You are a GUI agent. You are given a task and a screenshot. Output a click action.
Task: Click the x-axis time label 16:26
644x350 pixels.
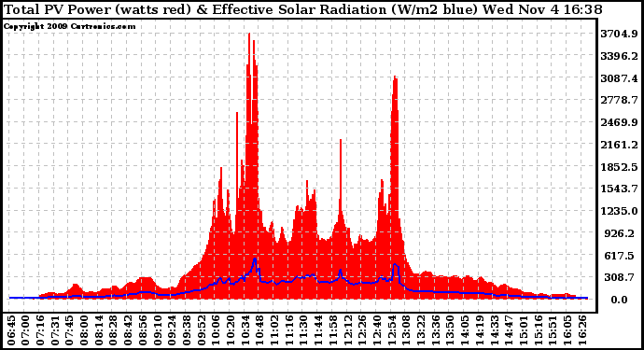click(582, 330)
